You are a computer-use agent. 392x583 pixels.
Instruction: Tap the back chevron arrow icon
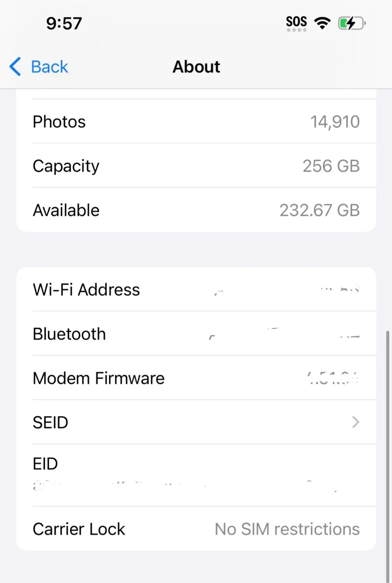15,66
